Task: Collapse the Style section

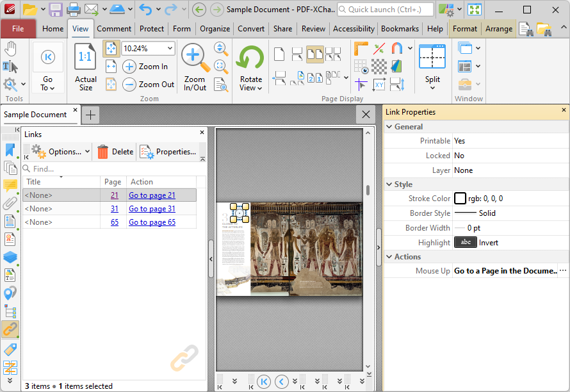Action: click(389, 184)
